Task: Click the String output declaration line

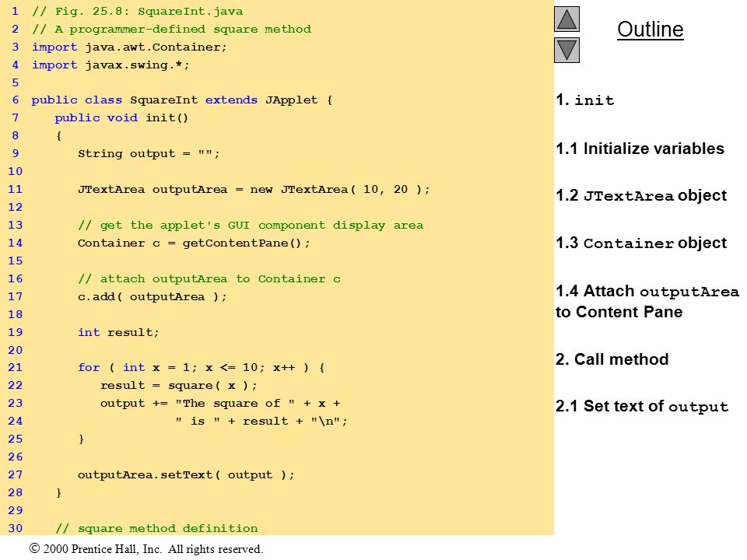Action: tap(149, 154)
